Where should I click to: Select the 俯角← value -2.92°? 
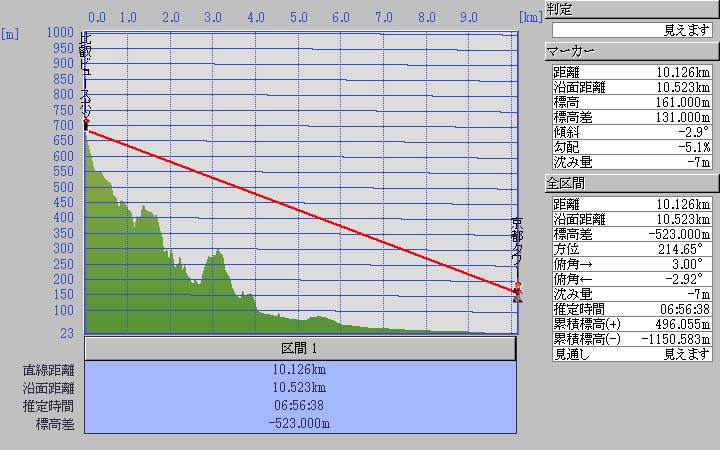pos(684,279)
